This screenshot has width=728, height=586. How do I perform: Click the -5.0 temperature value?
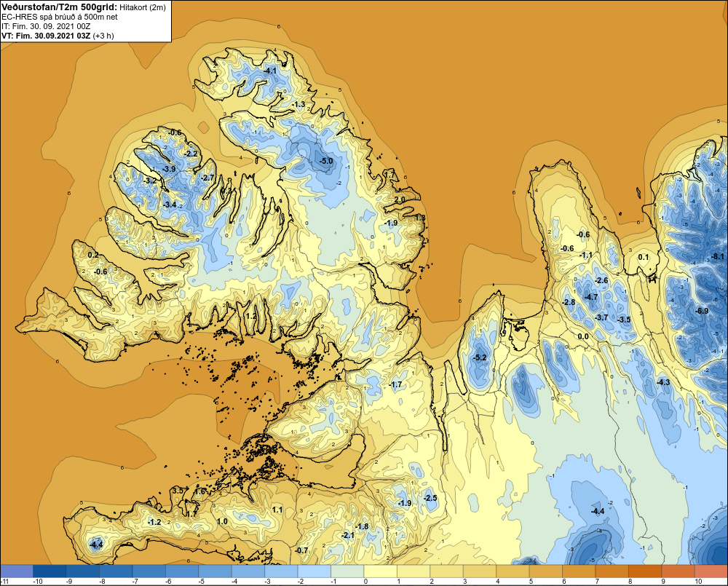pyautogui.click(x=326, y=161)
